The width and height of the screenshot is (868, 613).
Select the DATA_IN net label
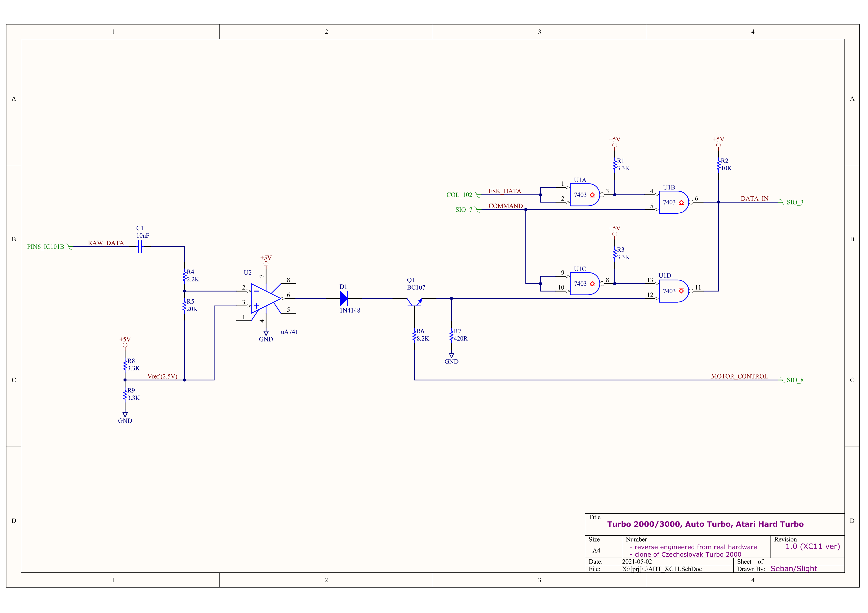click(x=754, y=199)
